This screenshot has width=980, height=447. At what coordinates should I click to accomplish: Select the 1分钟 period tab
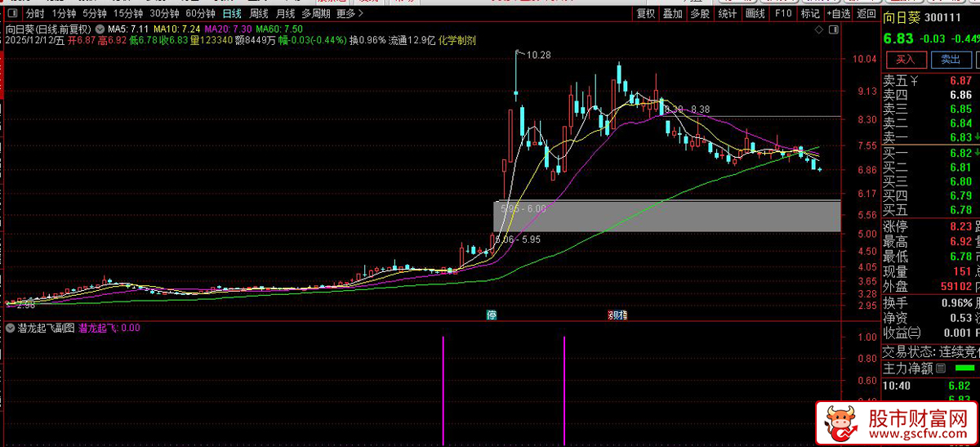click(x=64, y=13)
